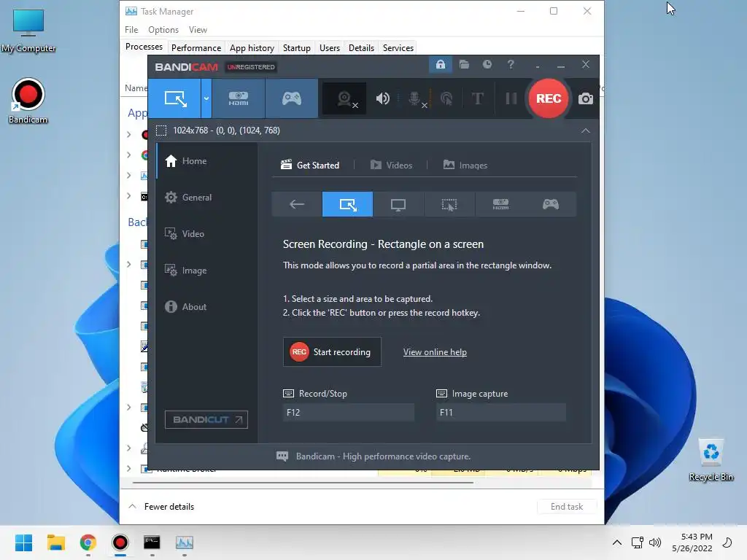The width and height of the screenshot is (747, 560).
Task: Switch to Get Started tab
Action: tap(310, 166)
